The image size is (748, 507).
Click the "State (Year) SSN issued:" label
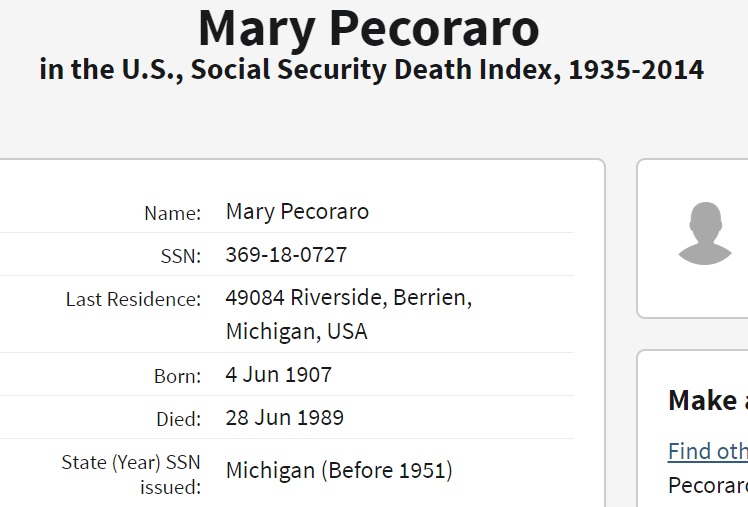(131, 474)
